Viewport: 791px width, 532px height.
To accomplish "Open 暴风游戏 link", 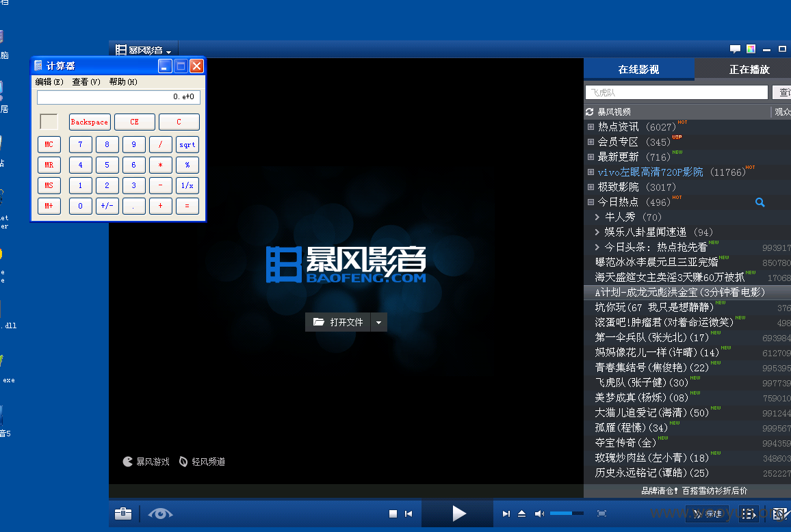I will click(x=146, y=462).
